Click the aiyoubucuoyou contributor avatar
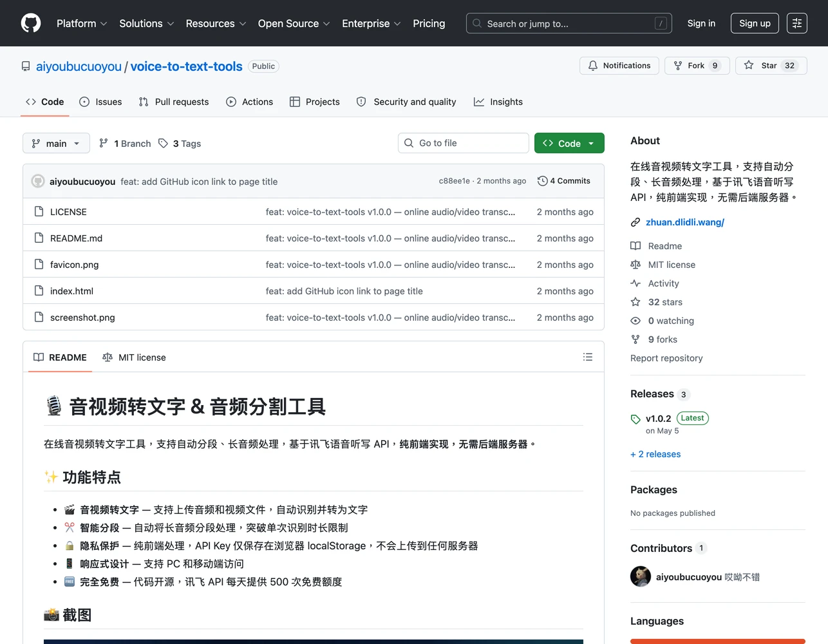This screenshot has height=644, width=828. coord(641,576)
